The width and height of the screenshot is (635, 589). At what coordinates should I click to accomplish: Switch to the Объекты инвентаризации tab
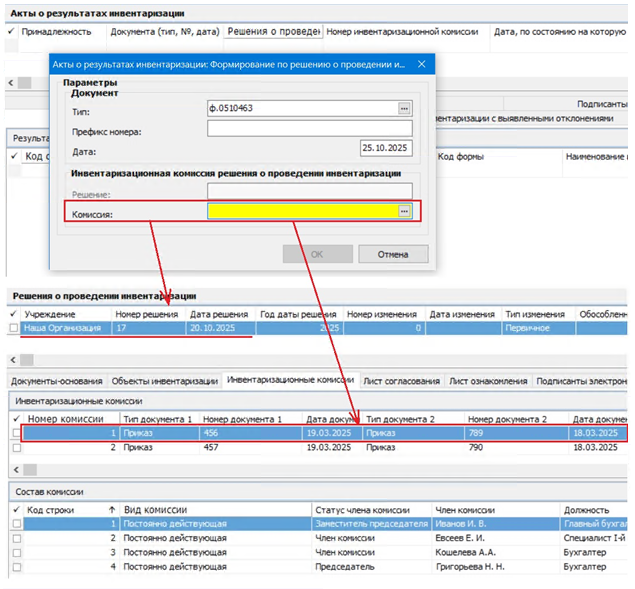164,380
